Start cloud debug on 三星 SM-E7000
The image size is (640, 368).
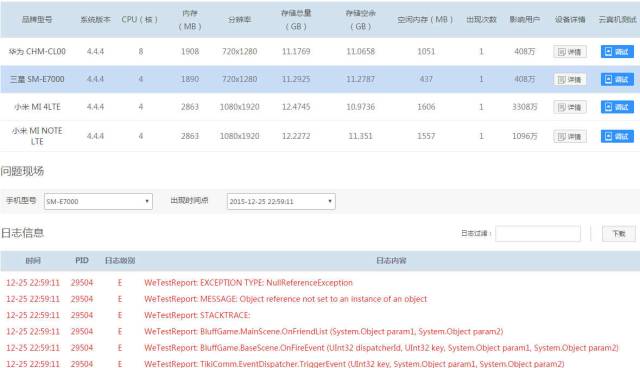617,80
